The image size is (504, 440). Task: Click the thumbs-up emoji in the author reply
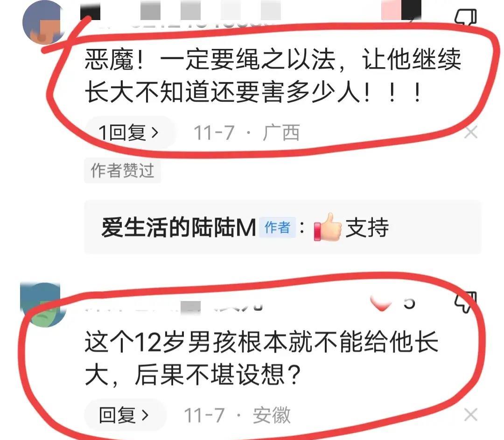tap(328, 227)
